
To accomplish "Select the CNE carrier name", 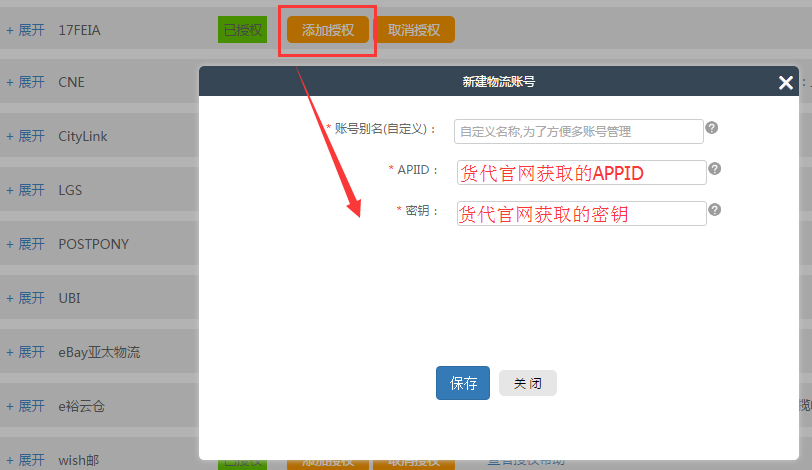I will (x=71, y=82).
